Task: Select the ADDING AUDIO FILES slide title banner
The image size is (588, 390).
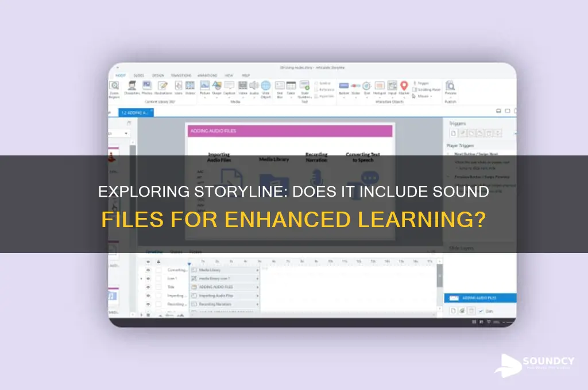Action: click(x=290, y=131)
